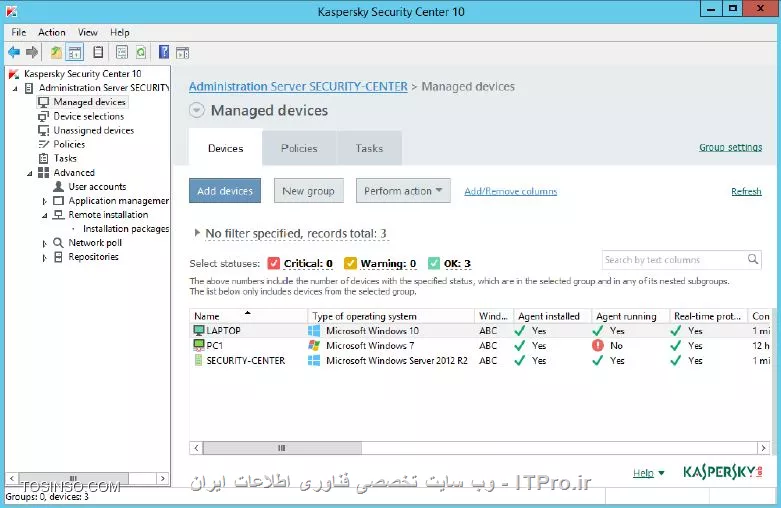Click the New group button

point(308,191)
